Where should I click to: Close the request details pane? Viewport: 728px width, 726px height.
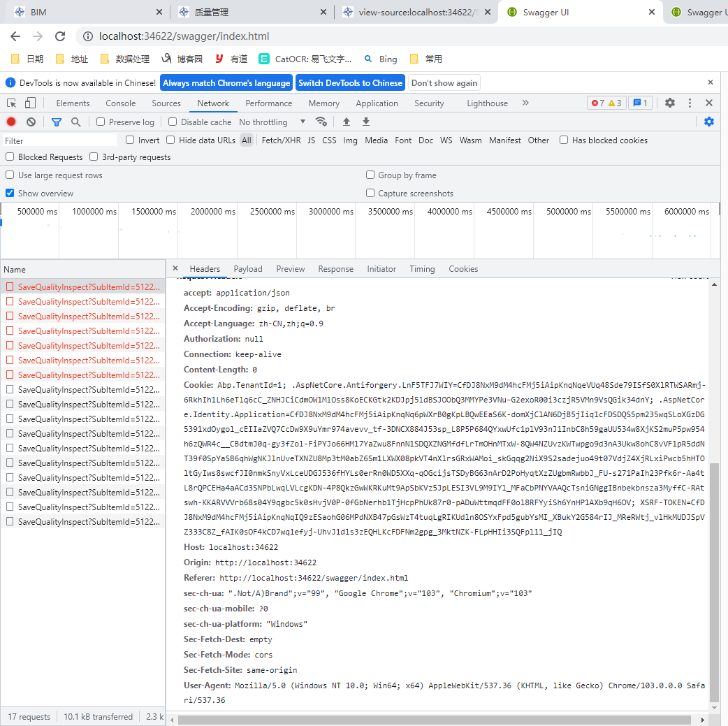coord(175,268)
